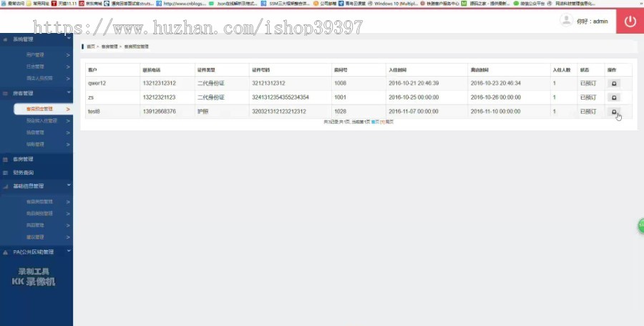
Task: Click 护照 ID type in test8 row
Action: 203,111
